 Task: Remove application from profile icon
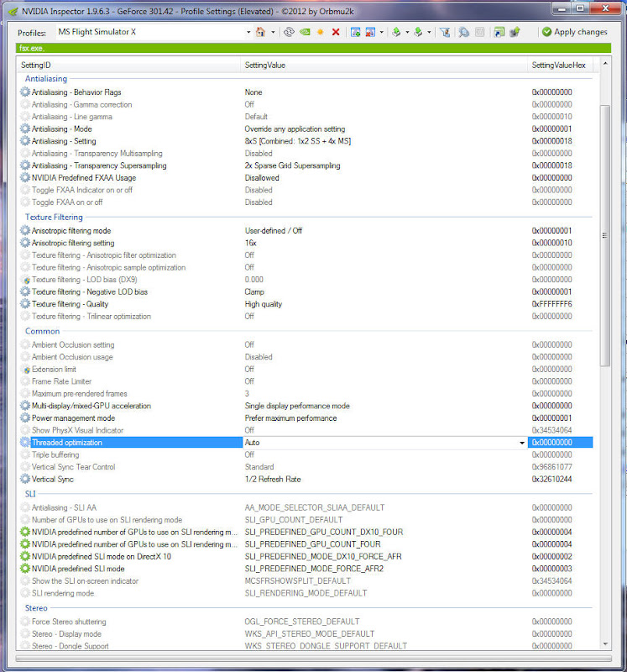370,32
